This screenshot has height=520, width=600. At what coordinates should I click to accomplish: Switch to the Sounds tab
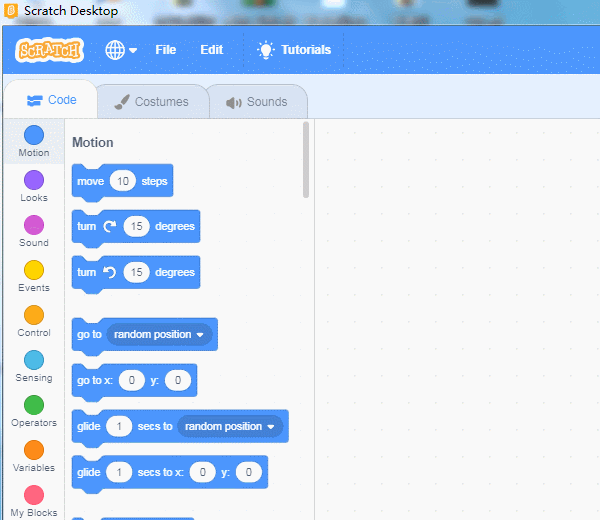[x=256, y=102]
